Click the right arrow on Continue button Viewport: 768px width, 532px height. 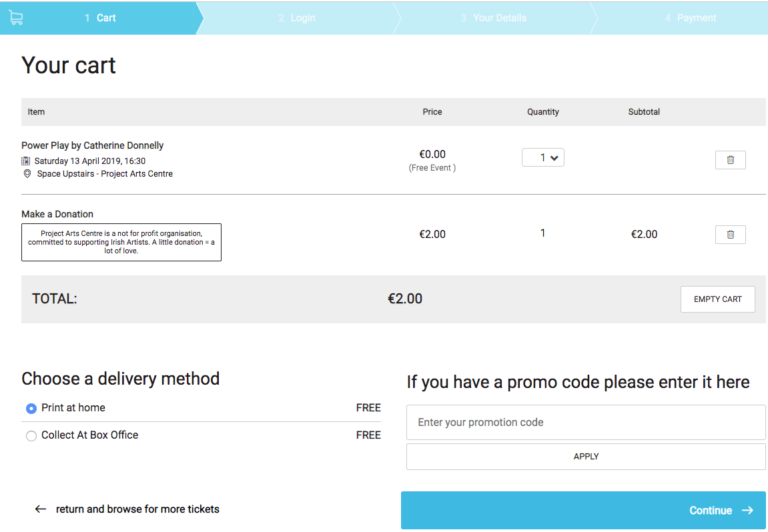point(747,510)
